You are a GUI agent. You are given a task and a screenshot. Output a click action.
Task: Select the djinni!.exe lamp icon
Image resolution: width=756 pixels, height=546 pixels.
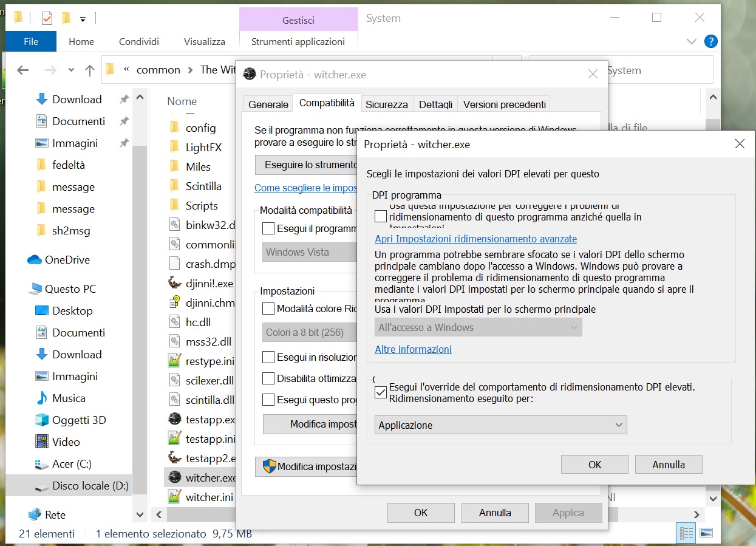175,283
